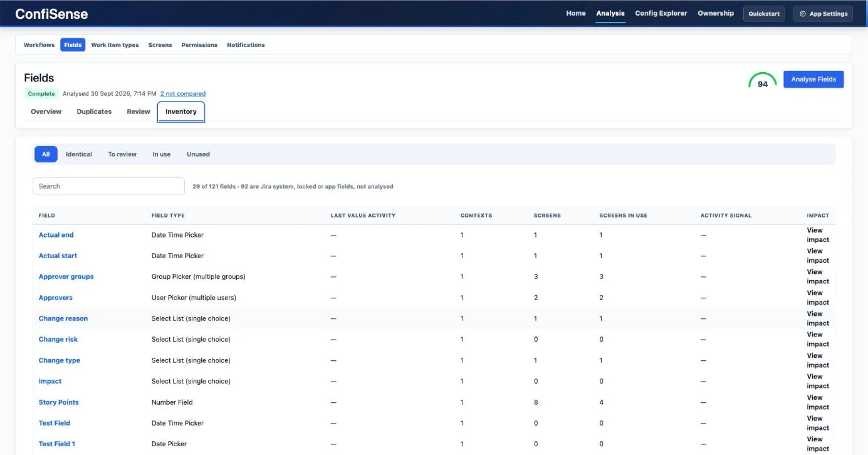View impact for Test Field row

(x=818, y=423)
